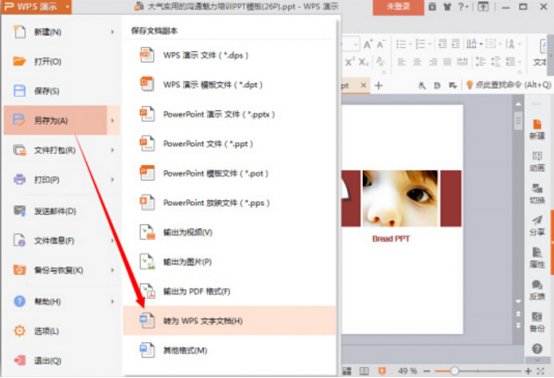Click the increase font size A icon
This screenshot has width=554, height=378.
coord(368,44)
